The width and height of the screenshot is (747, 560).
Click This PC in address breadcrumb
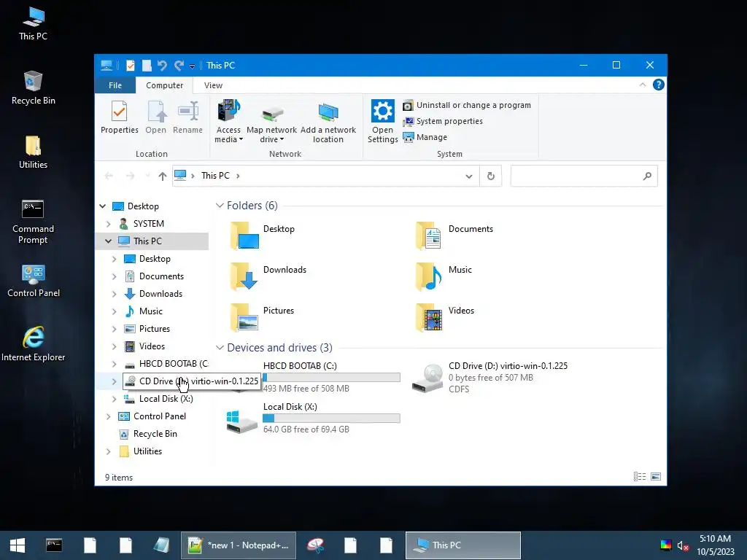tap(215, 176)
